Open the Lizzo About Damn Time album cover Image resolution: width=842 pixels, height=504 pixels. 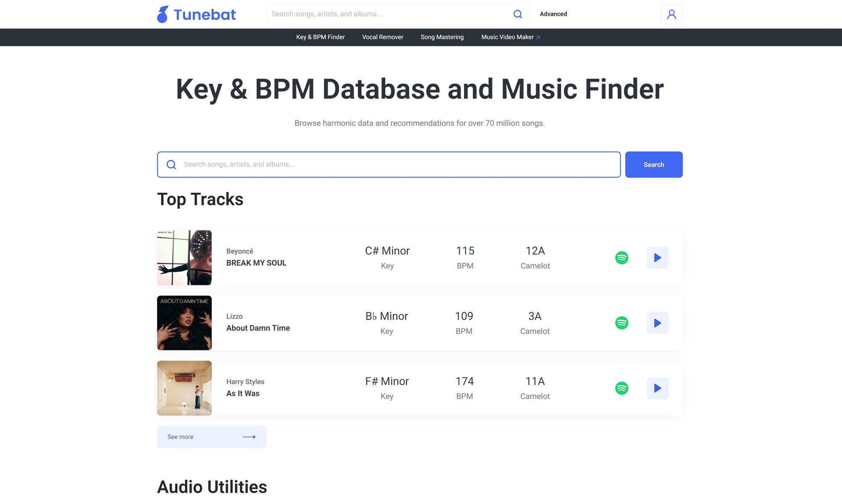(184, 323)
